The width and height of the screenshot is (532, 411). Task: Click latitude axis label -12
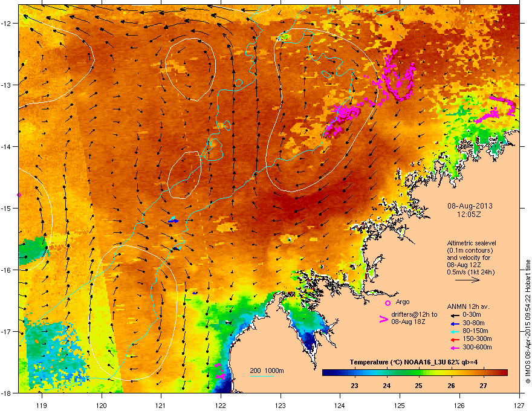[x=6, y=24]
